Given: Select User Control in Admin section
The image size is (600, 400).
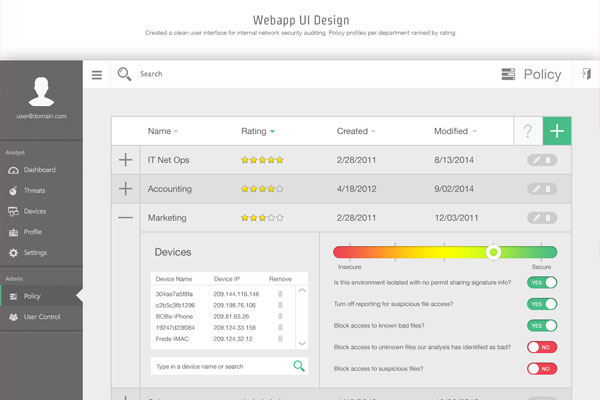Looking at the screenshot, I should click(42, 317).
